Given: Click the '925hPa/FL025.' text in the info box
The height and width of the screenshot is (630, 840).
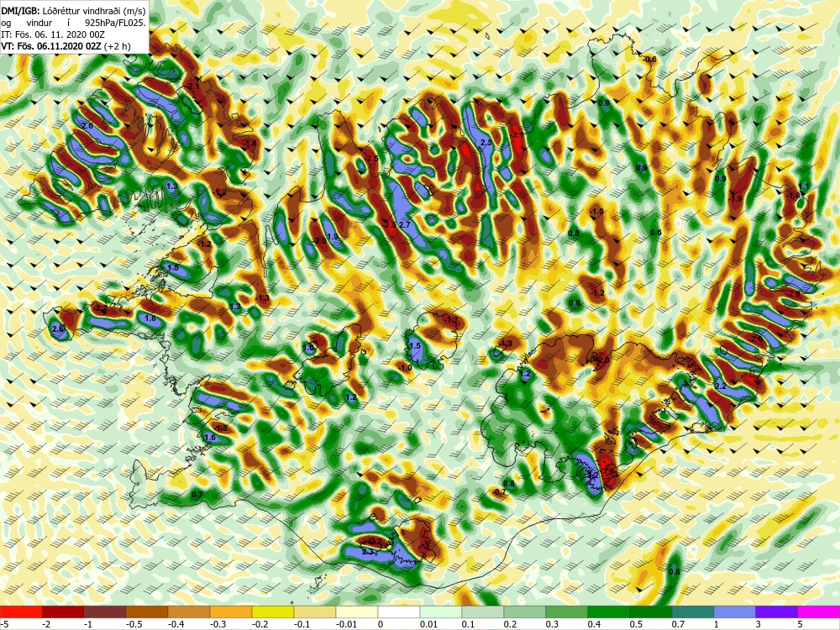Looking at the screenshot, I should click(x=115, y=23).
